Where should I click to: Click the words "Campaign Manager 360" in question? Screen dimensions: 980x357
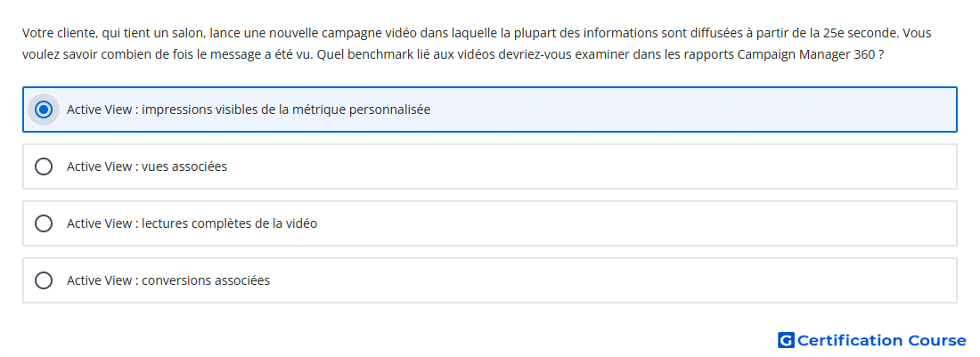[x=805, y=54]
